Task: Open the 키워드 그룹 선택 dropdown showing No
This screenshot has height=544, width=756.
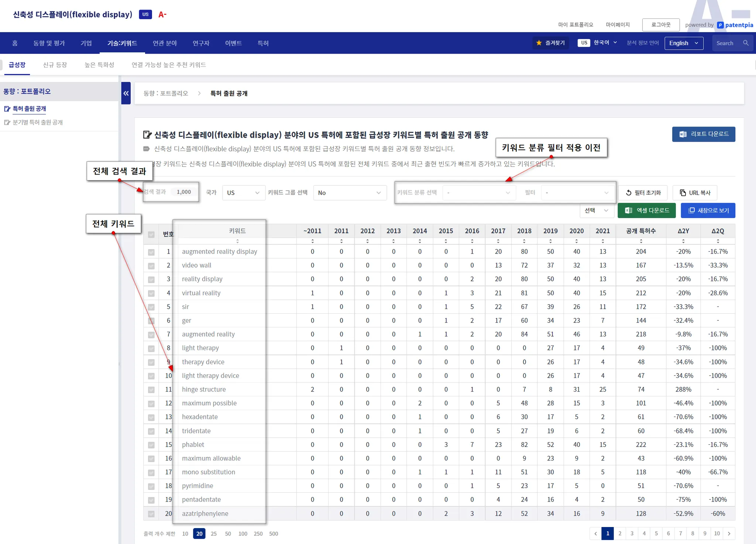Action: coord(349,193)
